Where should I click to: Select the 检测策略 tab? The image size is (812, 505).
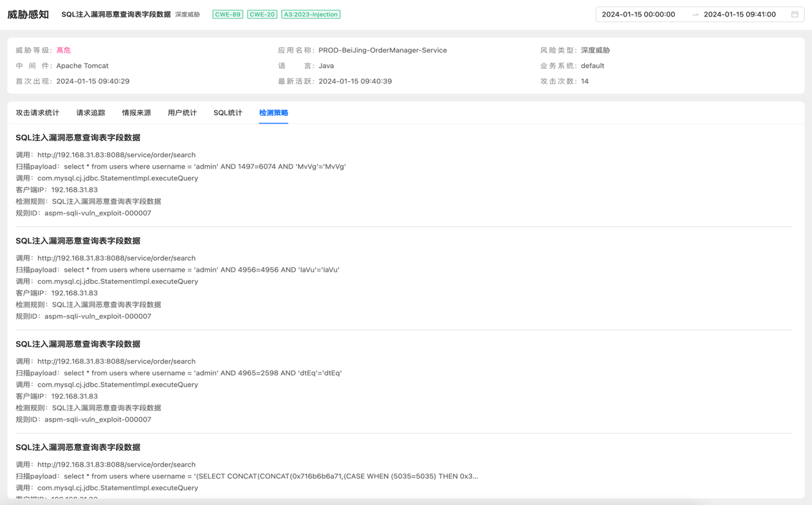(x=273, y=113)
